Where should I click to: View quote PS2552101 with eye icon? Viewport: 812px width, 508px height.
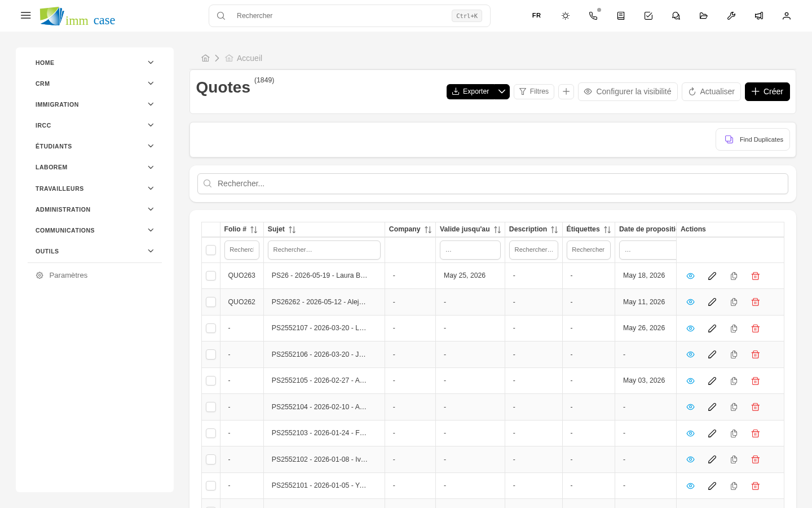[x=690, y=486]
